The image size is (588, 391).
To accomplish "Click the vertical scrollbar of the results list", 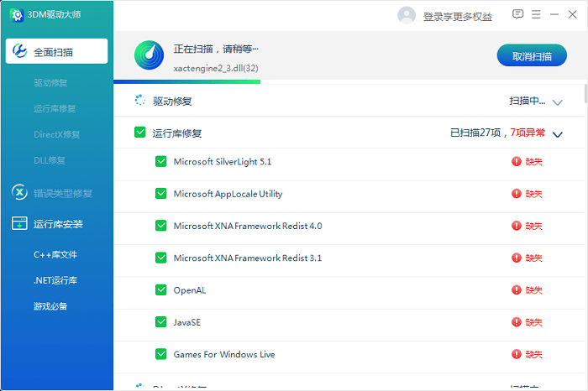I will point(585,94).
